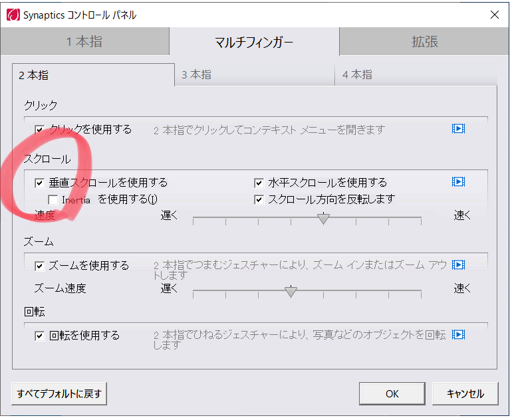
Task: Play the zoom gesture video icon
Action: (457, 265)
